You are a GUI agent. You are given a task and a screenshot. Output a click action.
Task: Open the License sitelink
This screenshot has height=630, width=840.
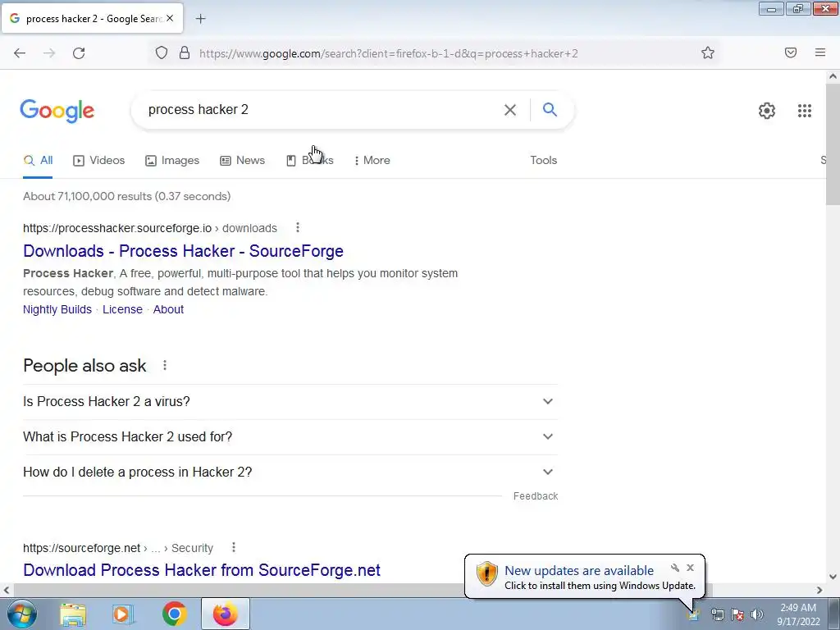tap(123, 309)
